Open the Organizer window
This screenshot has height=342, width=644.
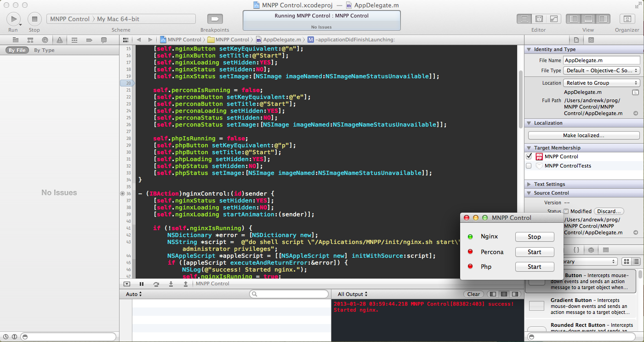(x=627, y=19)
